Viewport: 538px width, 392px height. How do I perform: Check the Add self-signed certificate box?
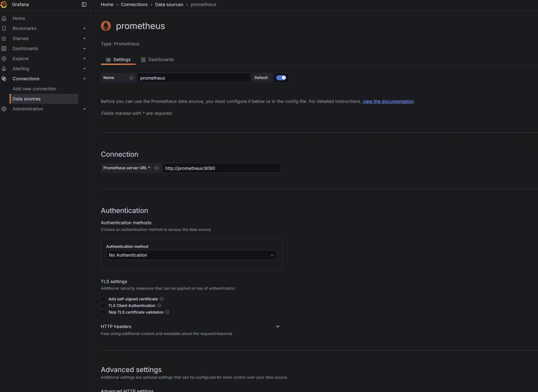(103, 299)
